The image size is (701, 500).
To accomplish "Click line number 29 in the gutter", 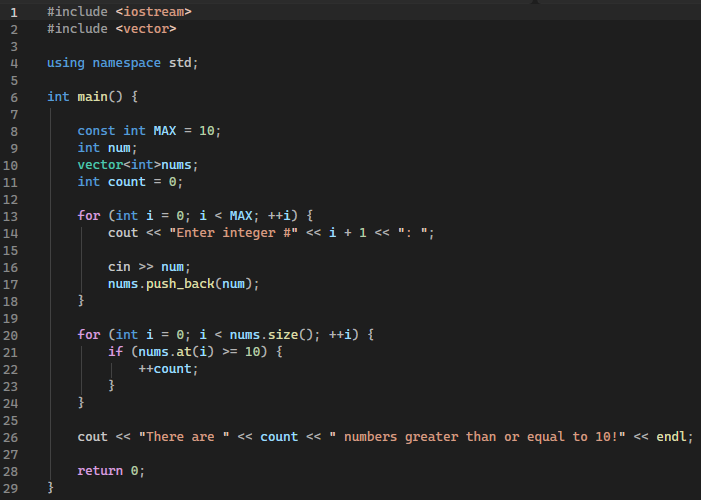I will 11,488.
